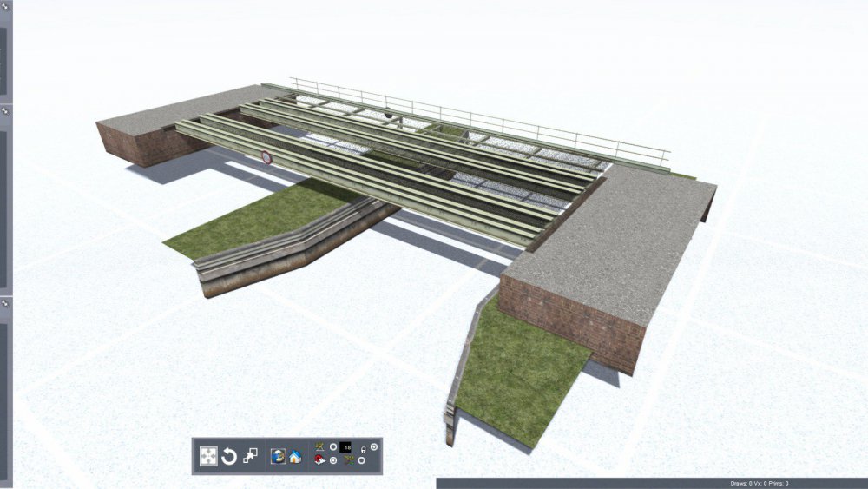This screenshot has width=868, height=489.
Task: Expand the bottom left docked panel pin
Action: coord(4,304)
